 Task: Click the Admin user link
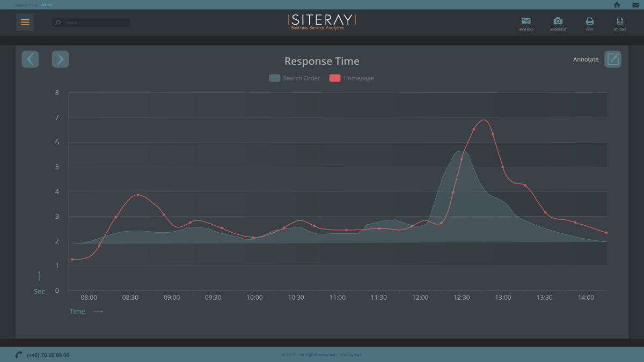[47, 4]
